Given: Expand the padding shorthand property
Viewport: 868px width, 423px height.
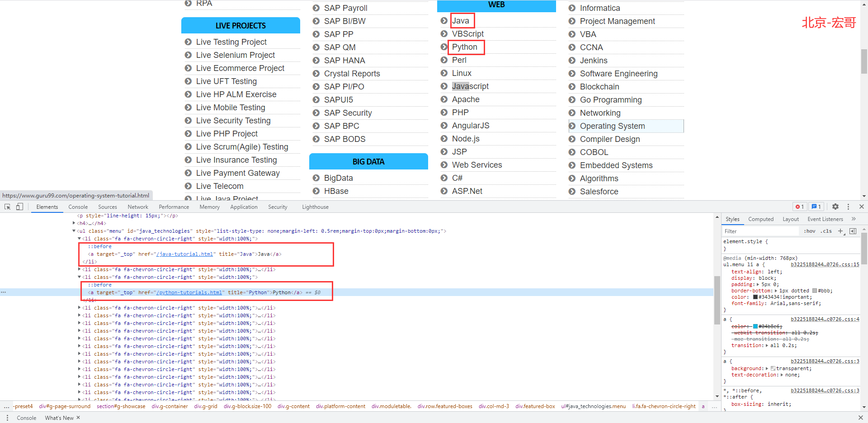Looking at the screenshot, I should (x=758, y=285).
